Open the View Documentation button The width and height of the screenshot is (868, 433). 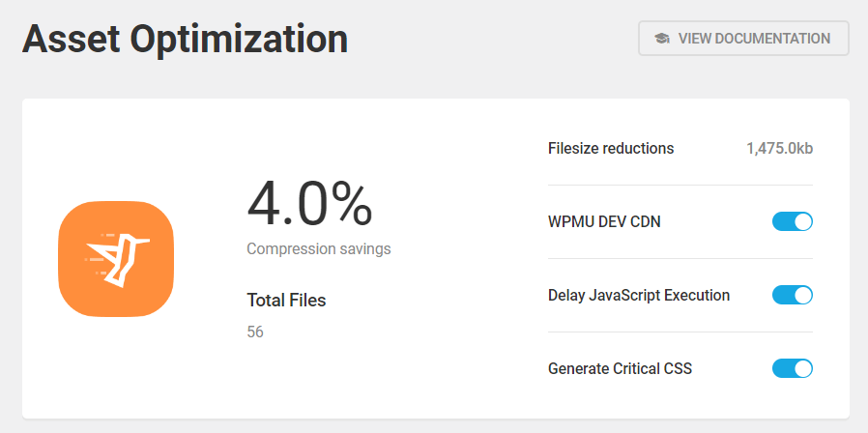pyautogui.click(x=743, y=39)
